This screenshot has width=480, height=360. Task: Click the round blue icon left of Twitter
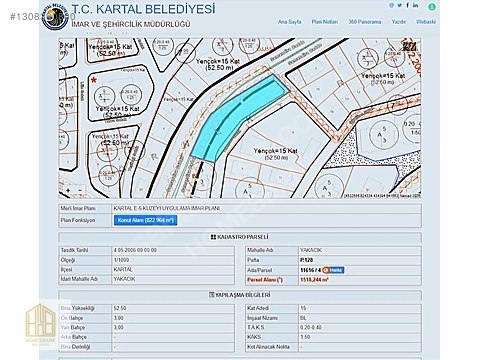click(x=392, y=5)
